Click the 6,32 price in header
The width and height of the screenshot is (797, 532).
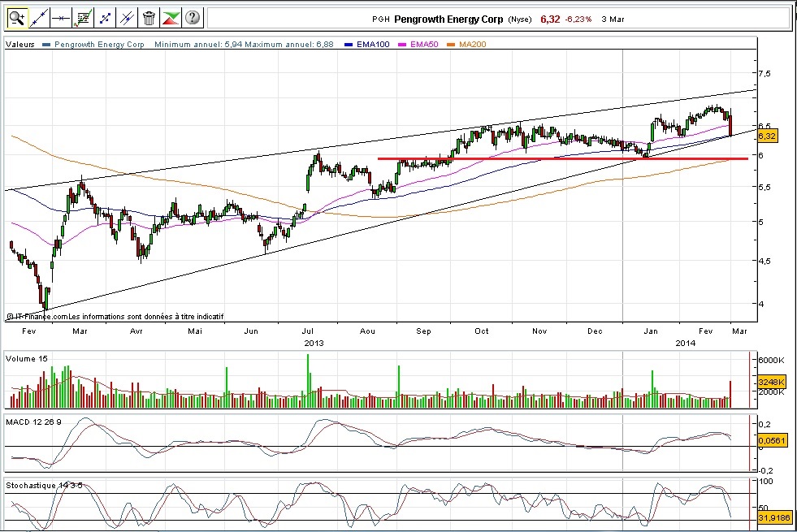(550, 19)
